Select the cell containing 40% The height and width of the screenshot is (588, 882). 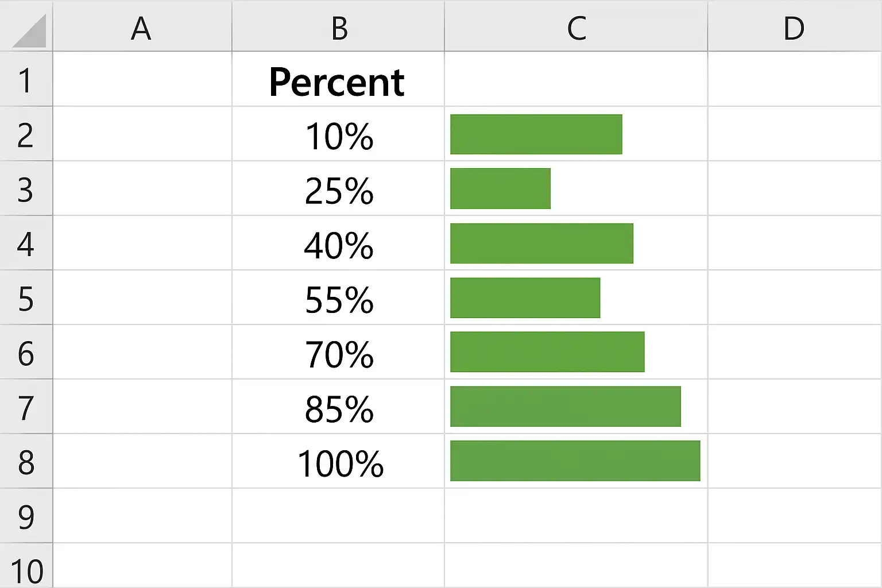point(338,243)
